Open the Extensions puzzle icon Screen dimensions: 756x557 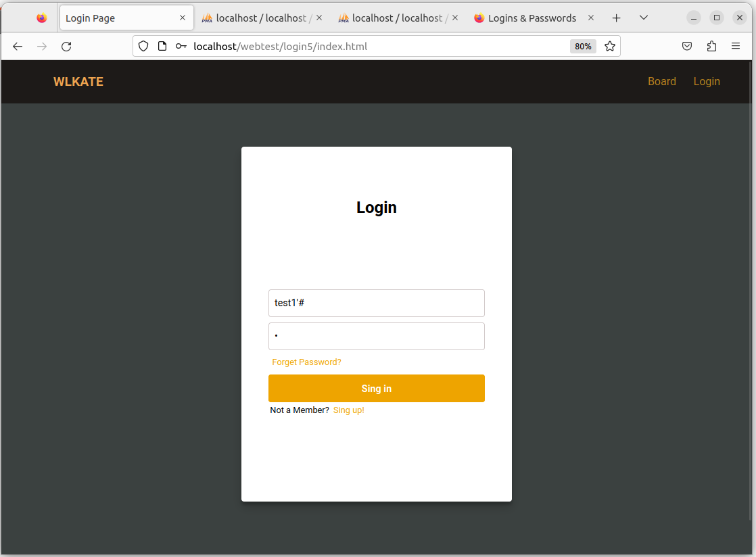tap(711, 46)
